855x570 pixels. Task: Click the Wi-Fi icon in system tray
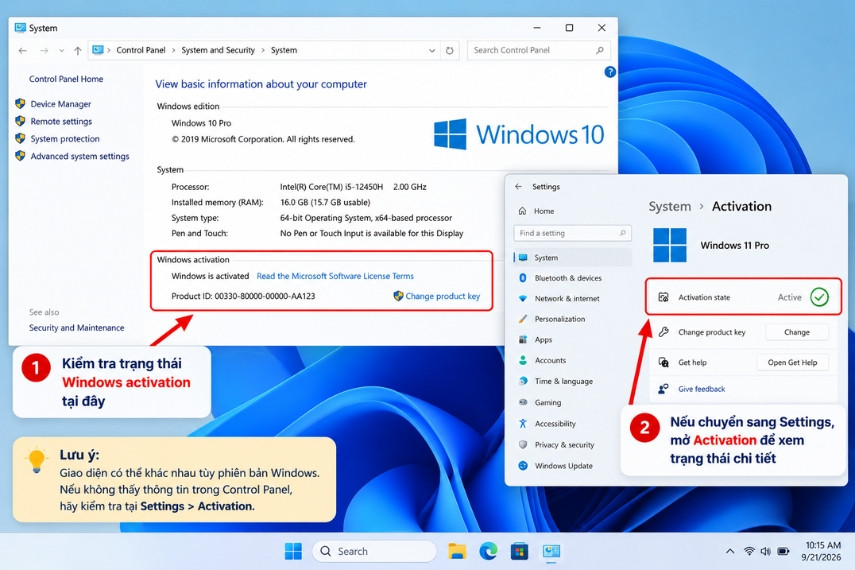[x=749, y=551]
